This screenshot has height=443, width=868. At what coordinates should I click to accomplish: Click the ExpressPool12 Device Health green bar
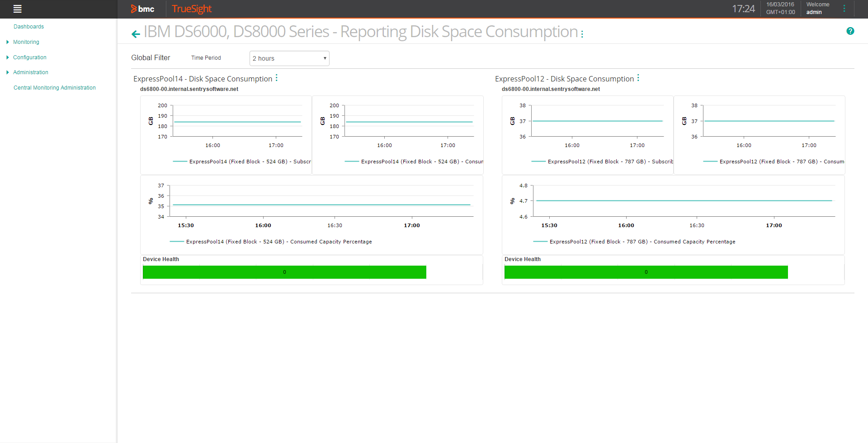tap(646, 272)
